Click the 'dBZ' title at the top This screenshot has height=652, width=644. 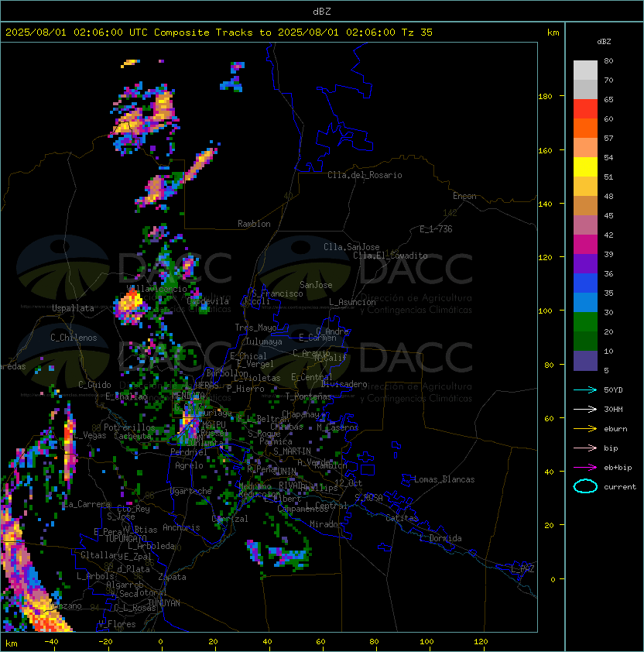tap(322, 11)
